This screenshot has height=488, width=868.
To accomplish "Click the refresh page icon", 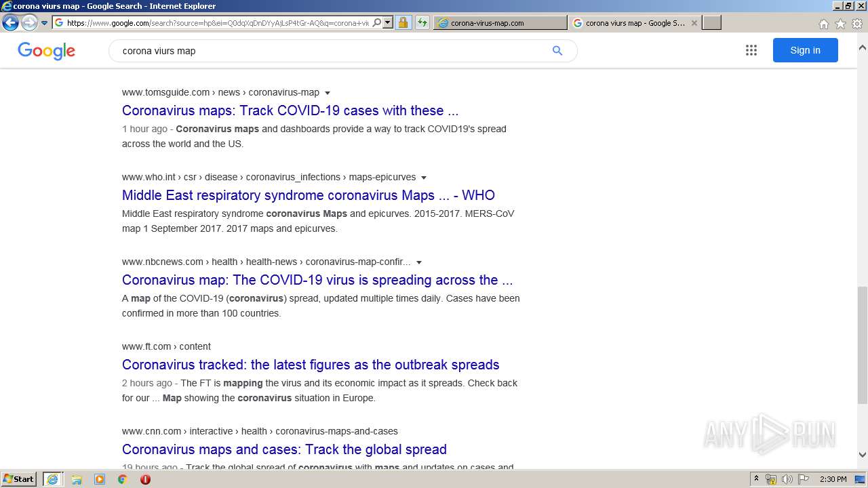I will [x=422, y=23].
